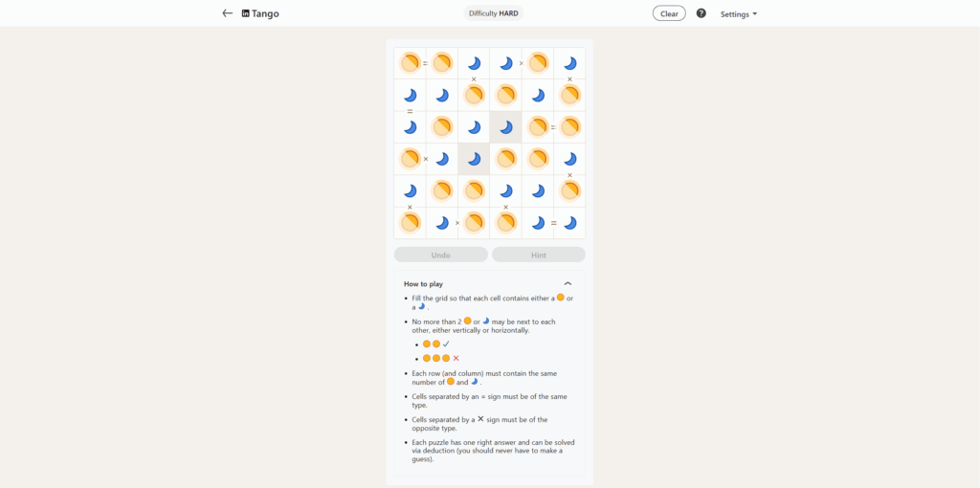Go back using the left arrow
Image resolution: width=980 pixels, height=488 pixels.
click(x=227, y=13)
